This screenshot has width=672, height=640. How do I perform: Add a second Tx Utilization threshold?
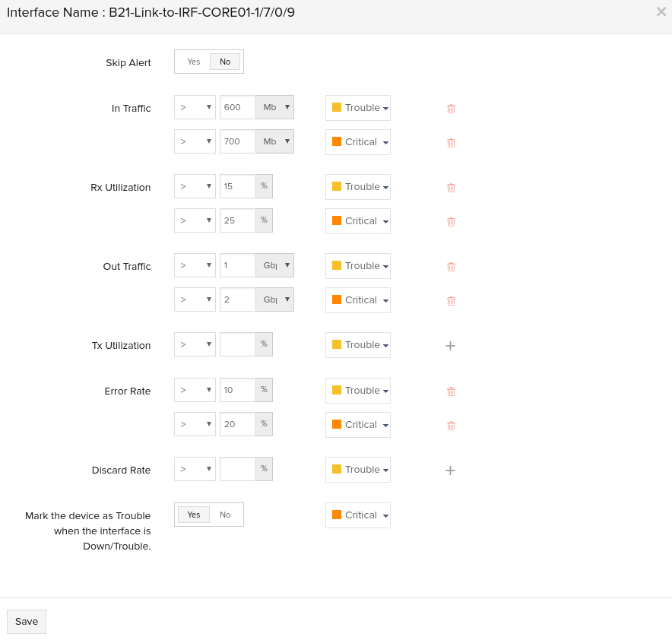(x=450, y=345)
